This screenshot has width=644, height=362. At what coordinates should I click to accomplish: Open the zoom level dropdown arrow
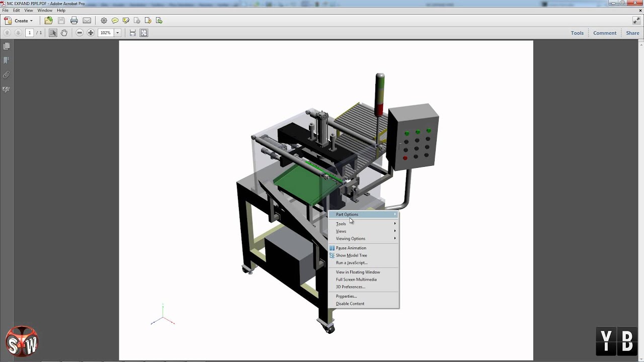click(x=118, y=33)
